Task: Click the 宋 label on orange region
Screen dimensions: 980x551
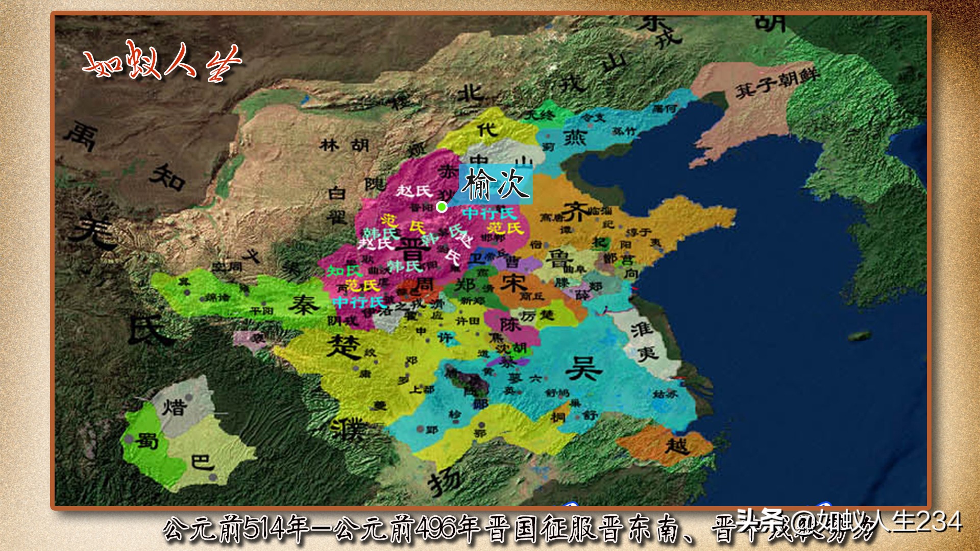Action: coord(513,283)
